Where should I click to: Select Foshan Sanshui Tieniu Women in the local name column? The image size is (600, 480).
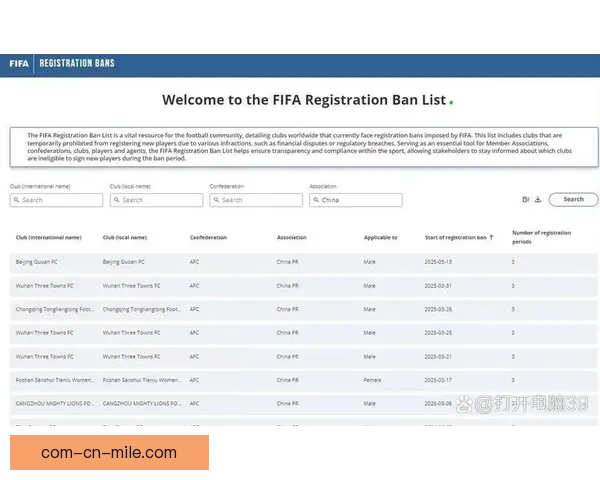point(142,380)
